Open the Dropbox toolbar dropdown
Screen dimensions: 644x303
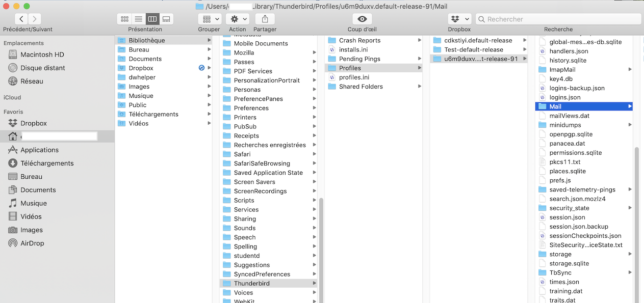pyautogui.click(x=459, y=19)
